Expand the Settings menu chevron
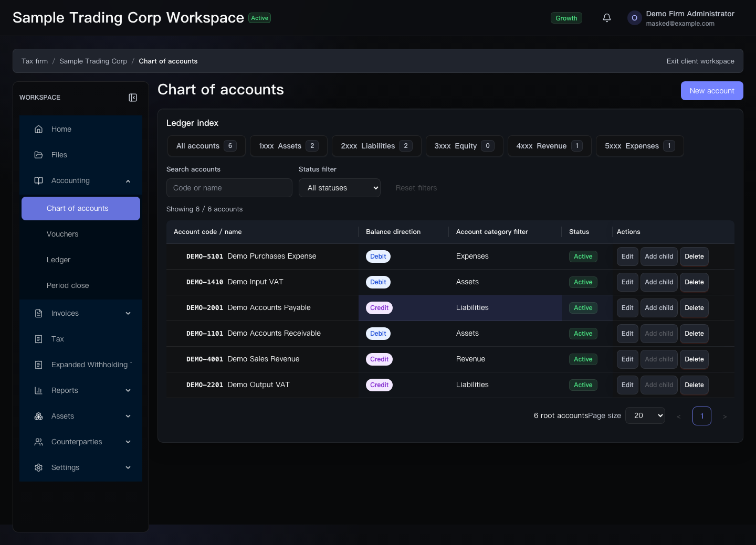This screenshot has width=756, height=545. tap(128, 467)
